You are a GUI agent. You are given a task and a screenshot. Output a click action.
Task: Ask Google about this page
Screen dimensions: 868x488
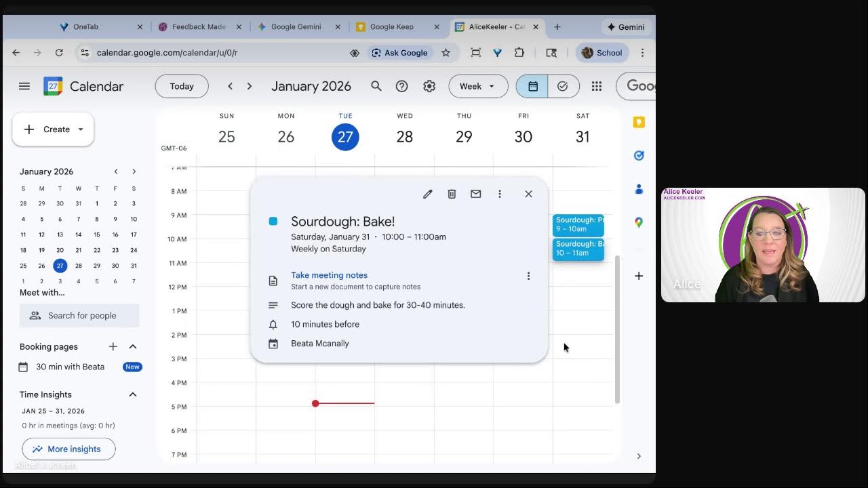pyautogui.click(x=400, y=53)
